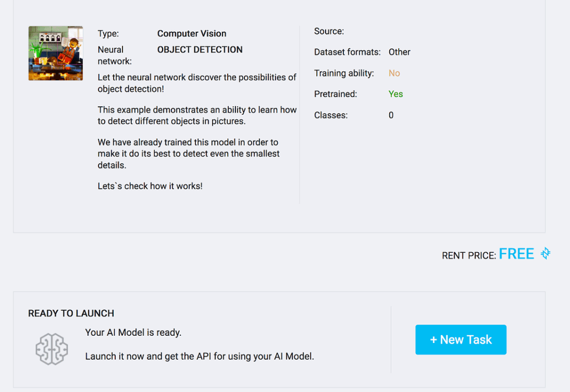The width and height of the screenshot is (570, 392).
Task: Open the LEGO scene model thumbnail
Action: tap(56, 53)
